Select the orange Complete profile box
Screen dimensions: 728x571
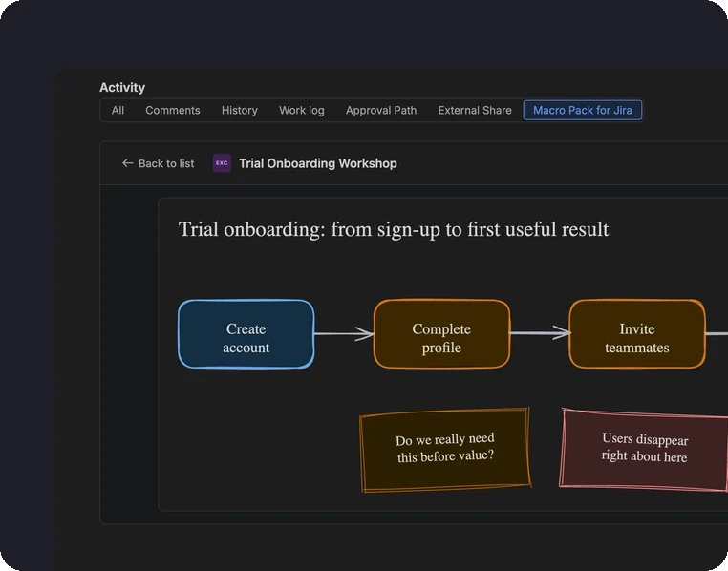(x=441, y=334)
